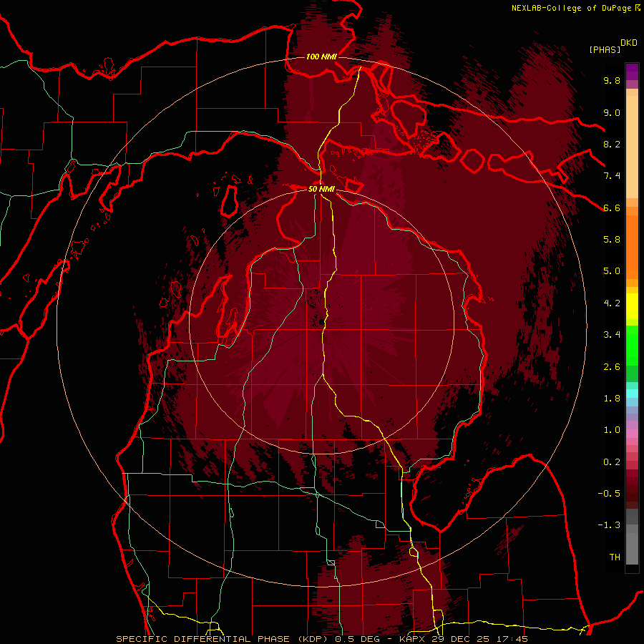This screenshot has height=644, width=644.
Task: Pick the cyan swatch above 1.8
Action: 632,394
